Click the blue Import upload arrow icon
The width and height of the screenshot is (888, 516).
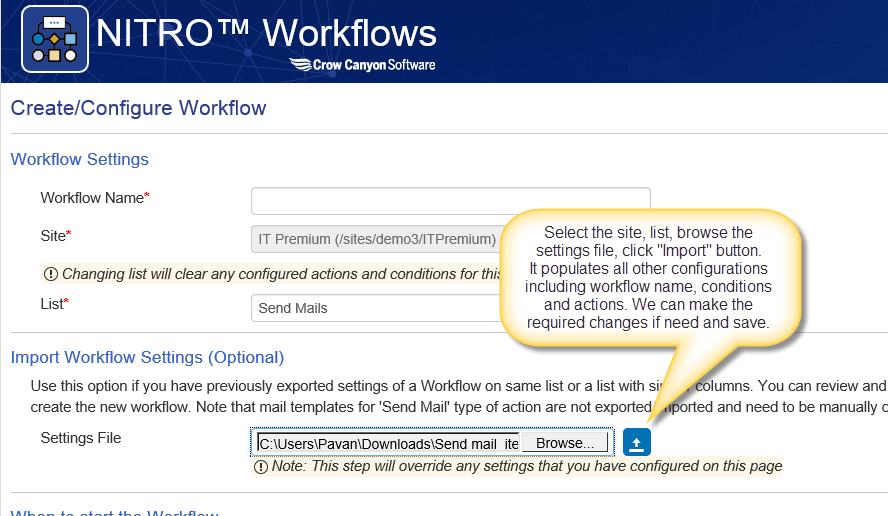click(637, 442)
